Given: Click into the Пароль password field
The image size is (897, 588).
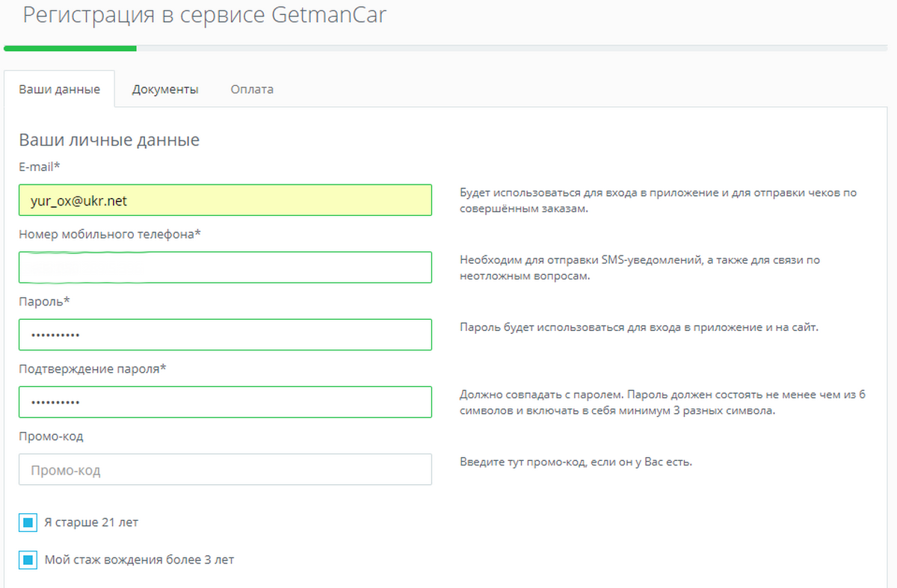Looking at the screenshot, I should tap(225, 335).
